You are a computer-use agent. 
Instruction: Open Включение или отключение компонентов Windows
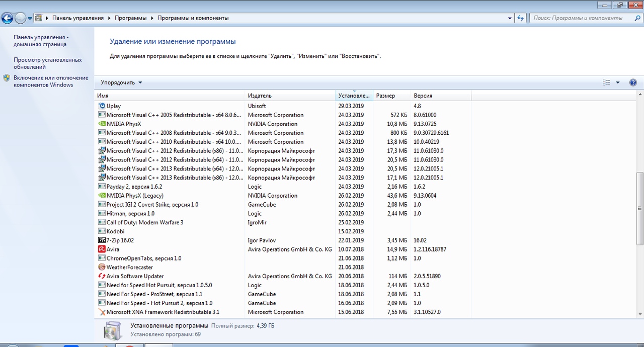click(x=51, y=81)
